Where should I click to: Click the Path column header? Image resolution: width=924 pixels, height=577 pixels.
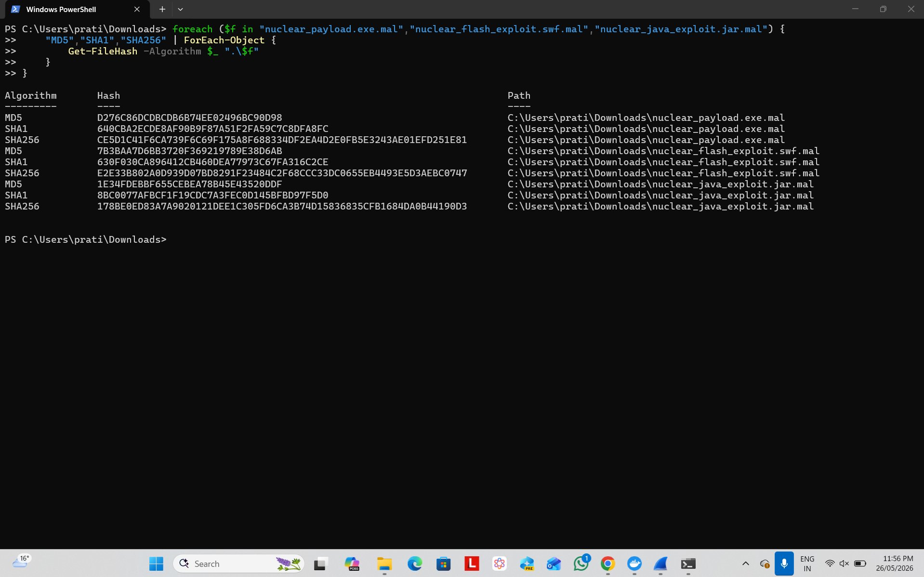tap(519, 95)
